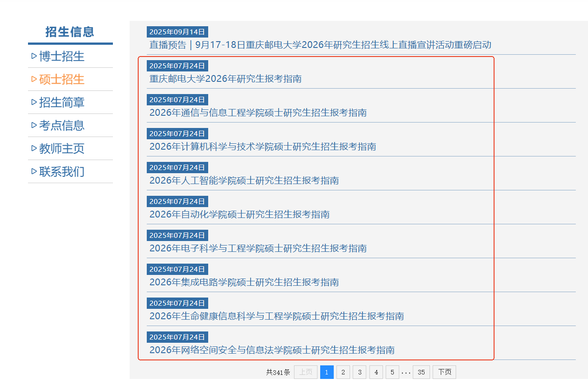The width and height of the screenshot is (588, 383).
Task: Open the 9月17-18日 直播预告 announcement
Action: click(320, 45)
